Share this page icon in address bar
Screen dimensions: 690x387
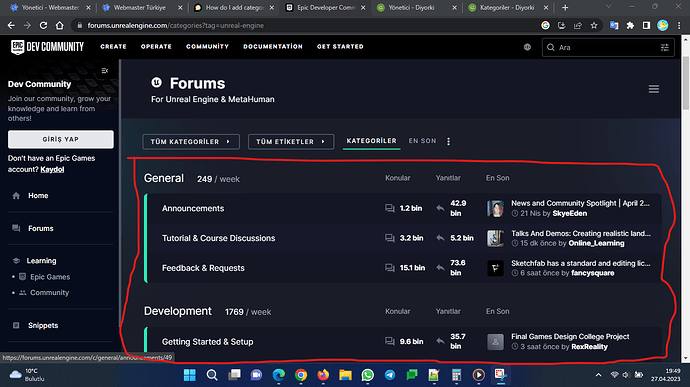[x=578, y=26]
